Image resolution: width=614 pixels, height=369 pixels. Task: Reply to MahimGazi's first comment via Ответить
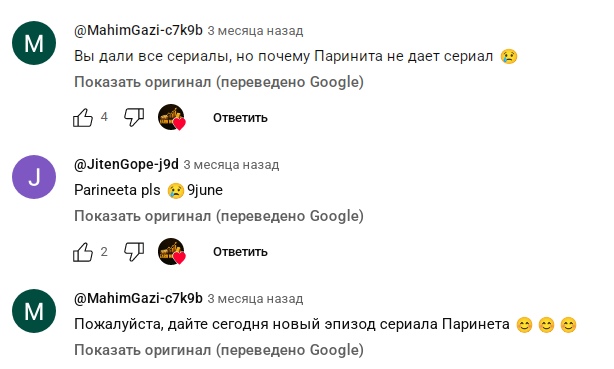pyautogui.click(x=240, y=118)
